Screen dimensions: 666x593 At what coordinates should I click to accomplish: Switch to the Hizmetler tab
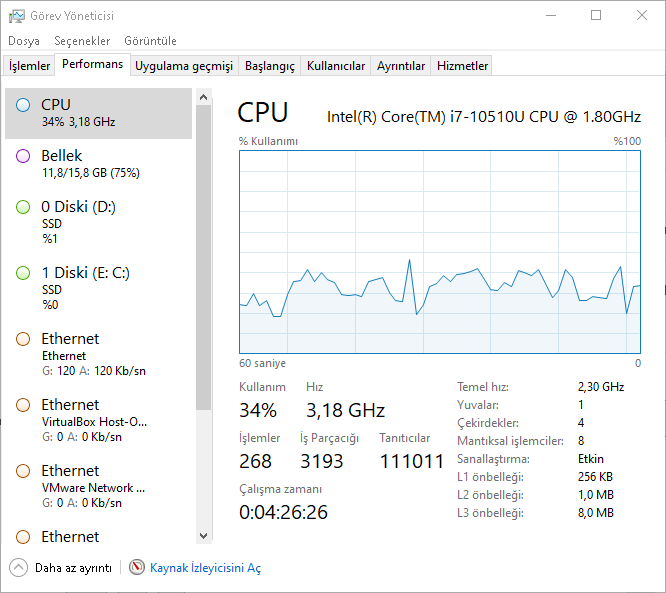tap(462, 66)
